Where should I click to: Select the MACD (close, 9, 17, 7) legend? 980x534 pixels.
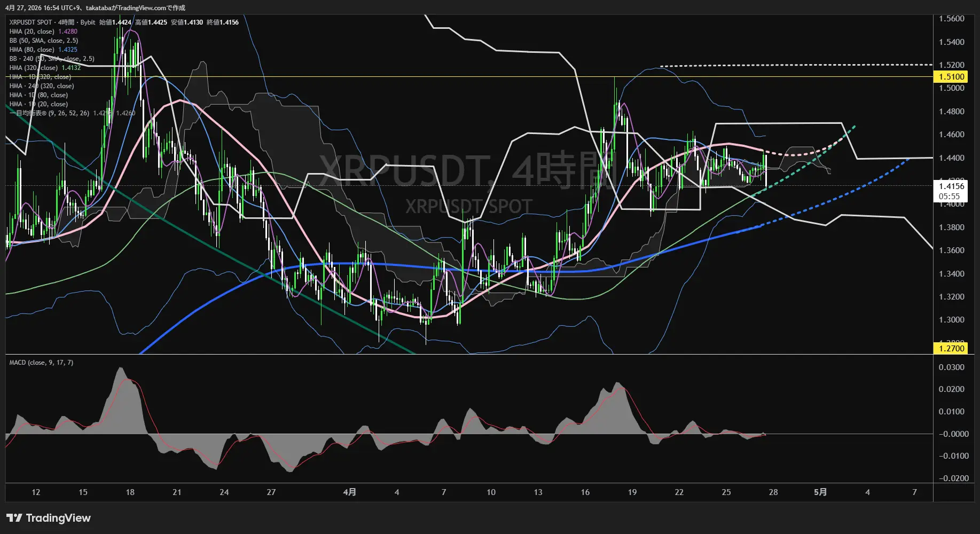point(41,363)
